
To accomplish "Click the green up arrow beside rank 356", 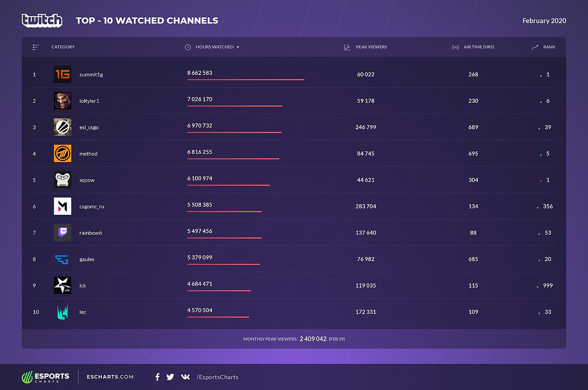I will tap(538, 207).
